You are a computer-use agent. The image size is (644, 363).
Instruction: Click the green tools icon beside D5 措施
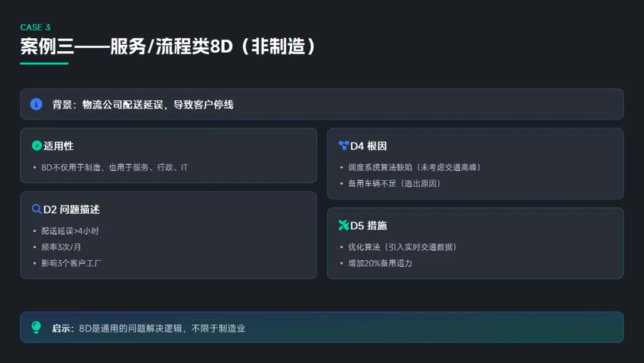(343, 225)
